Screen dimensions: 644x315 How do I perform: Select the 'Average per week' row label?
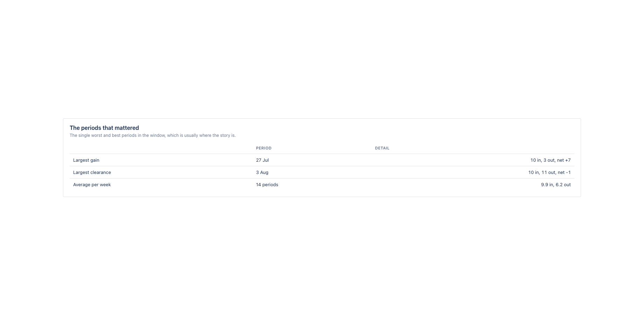click(92, 185)
